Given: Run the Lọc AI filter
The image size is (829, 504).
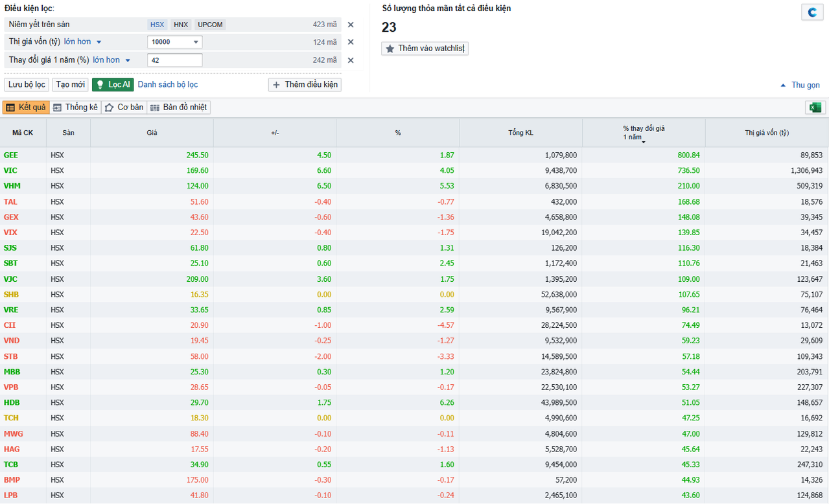Looking at the screenshot, I should [113, 84].
